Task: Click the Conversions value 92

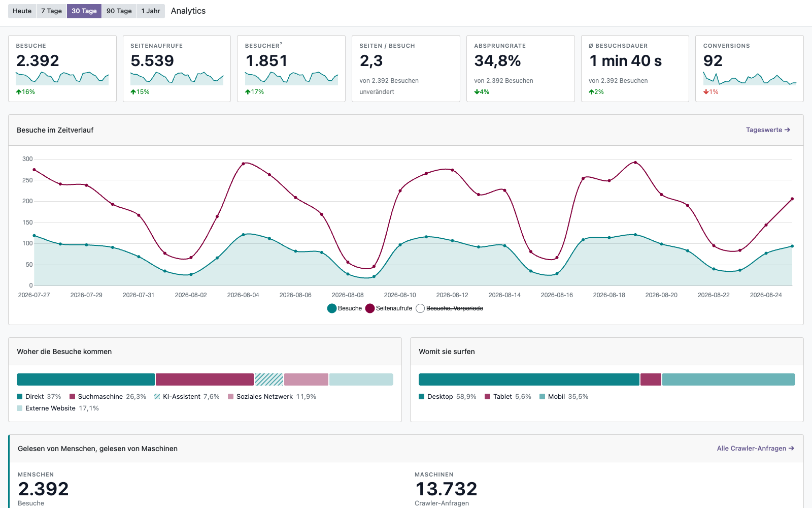Action: coord(713,61)
